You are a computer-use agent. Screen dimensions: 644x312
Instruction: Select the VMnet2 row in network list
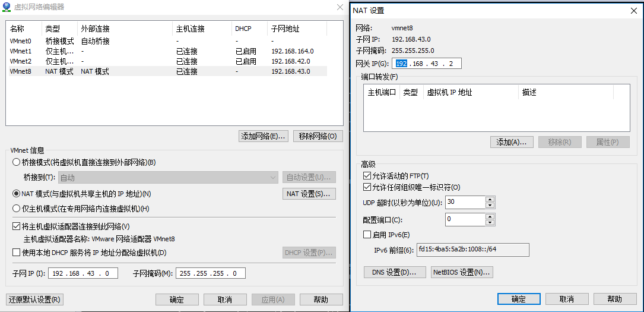pyautogui.click(x=167, y=61)
